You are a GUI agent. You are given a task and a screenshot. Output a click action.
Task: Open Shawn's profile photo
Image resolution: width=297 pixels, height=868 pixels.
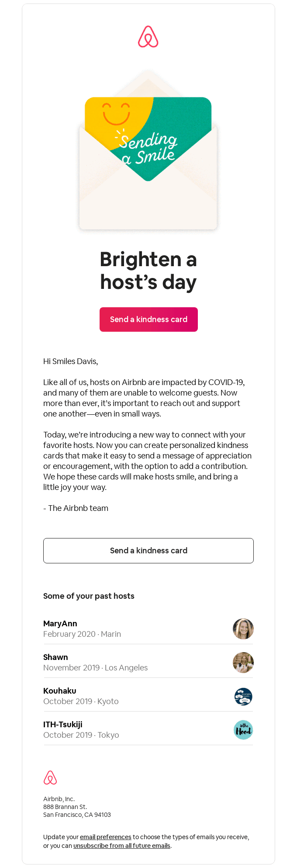[243, 663]
